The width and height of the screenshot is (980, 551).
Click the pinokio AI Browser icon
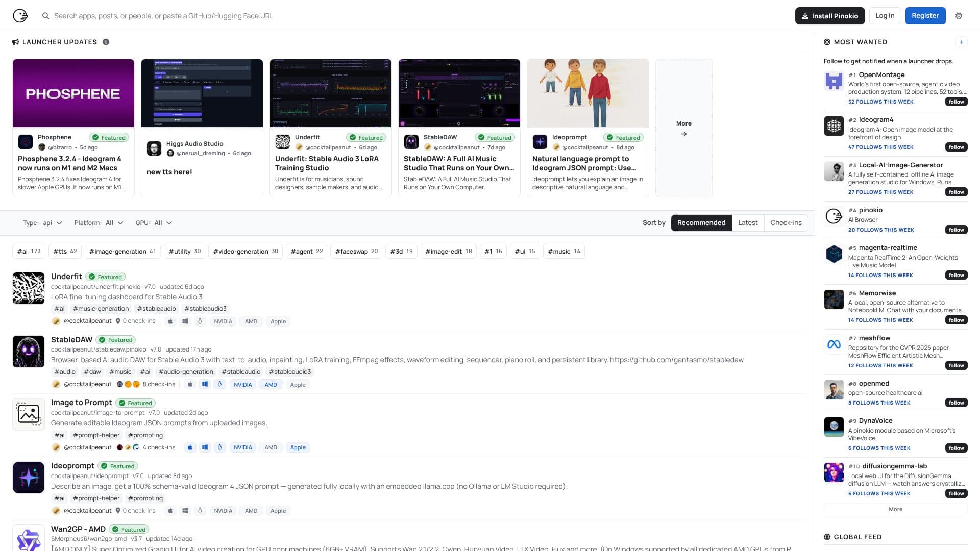point(834,216)
